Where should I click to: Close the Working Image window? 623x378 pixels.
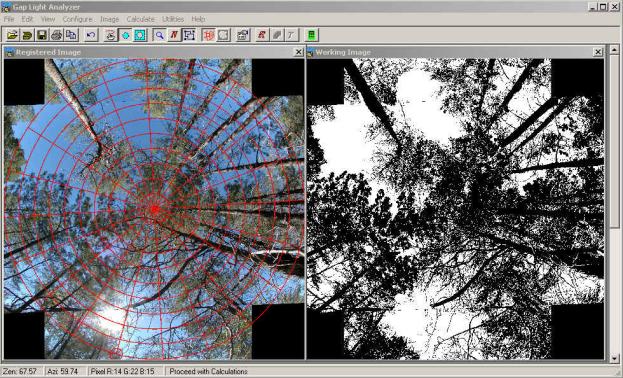pos(598,52)
